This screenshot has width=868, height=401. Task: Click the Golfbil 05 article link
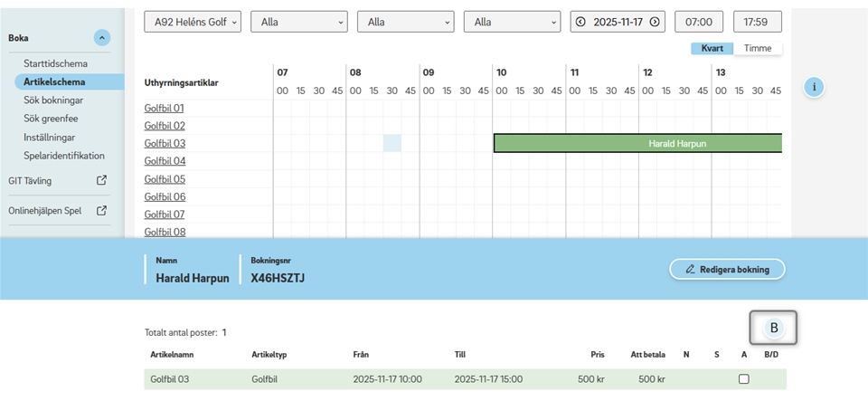pos(165,179)
